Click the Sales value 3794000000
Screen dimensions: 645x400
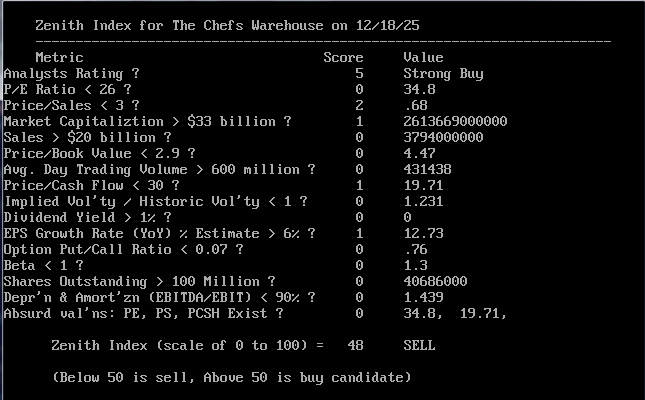point(443,137)
